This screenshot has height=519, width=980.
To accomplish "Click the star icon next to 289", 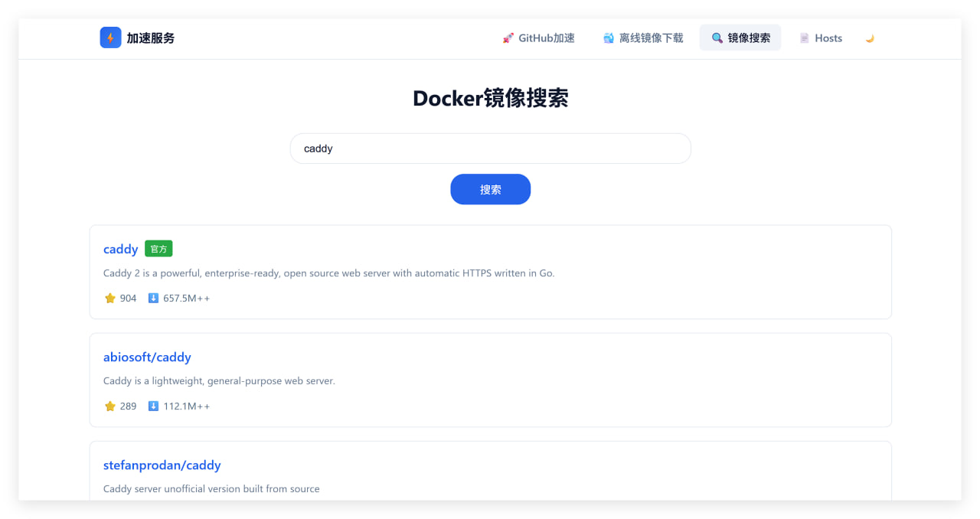I will (x=109, y=406).
